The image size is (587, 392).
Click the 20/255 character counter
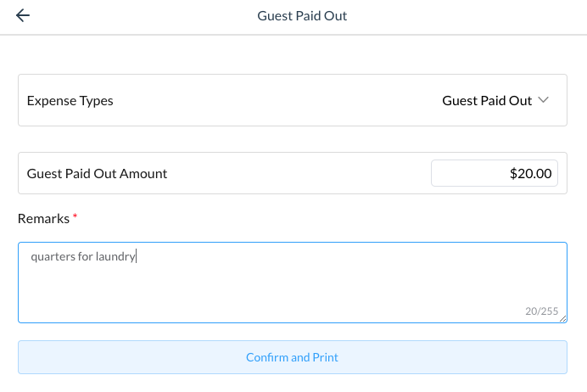coord(541,311)
